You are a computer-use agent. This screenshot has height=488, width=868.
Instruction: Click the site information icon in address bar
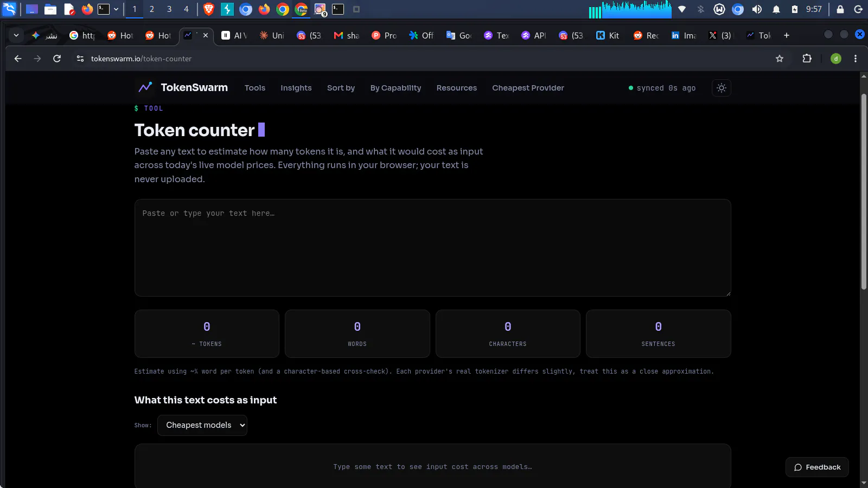click(80, 59)
